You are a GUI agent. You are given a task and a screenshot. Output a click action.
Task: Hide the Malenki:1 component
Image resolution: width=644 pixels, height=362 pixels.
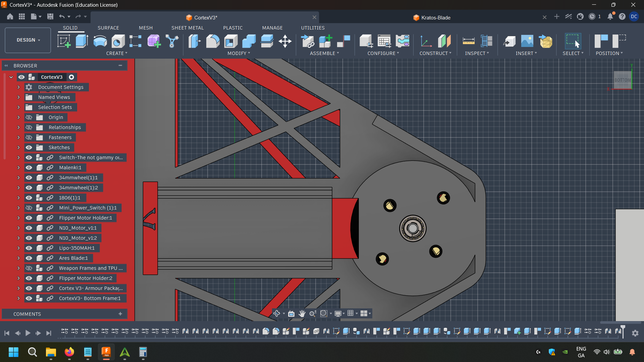29,168
